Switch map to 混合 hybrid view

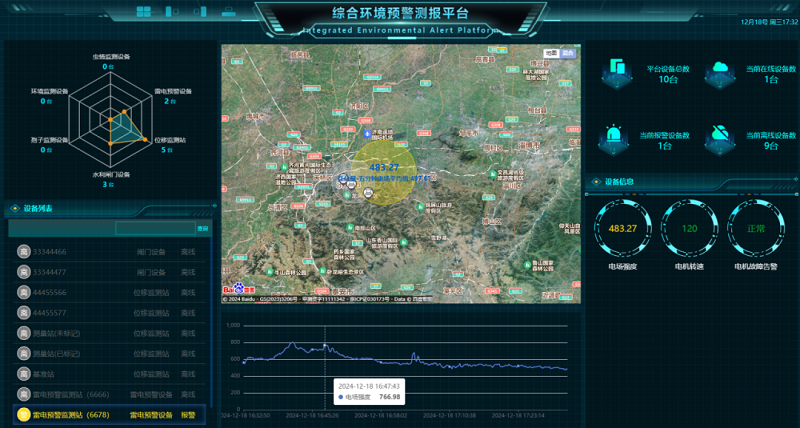(568, 52)
